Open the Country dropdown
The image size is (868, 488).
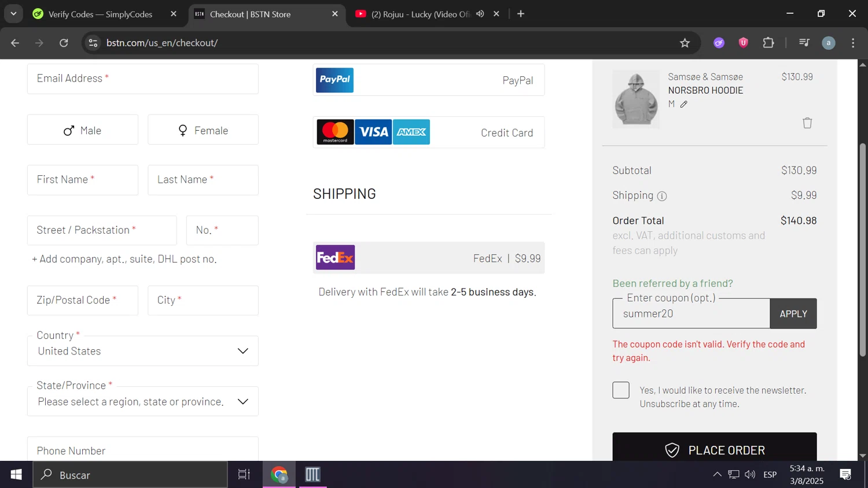point(143,351)
